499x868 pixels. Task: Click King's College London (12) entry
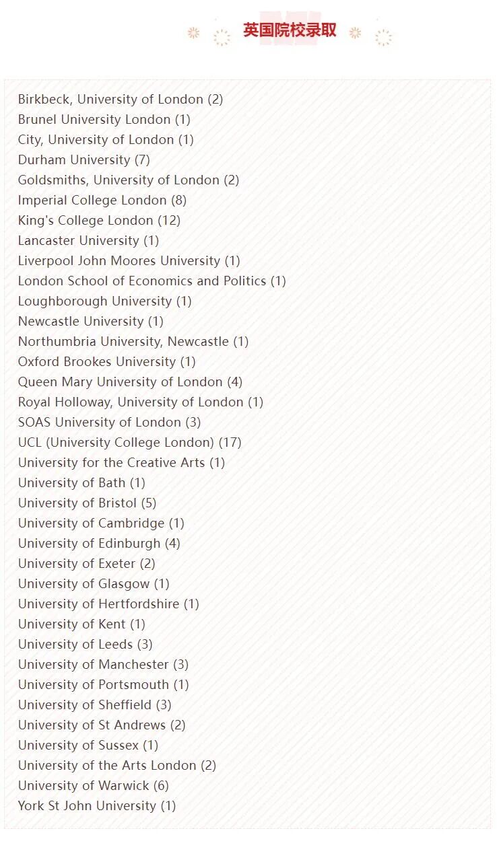tap(99, 221)
